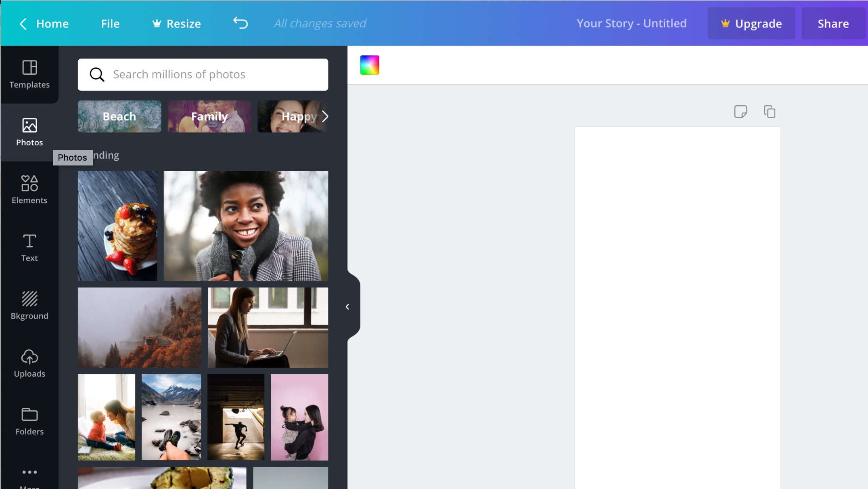Screen dimensions: 868x489
Task: Open the Templates panel
Action: click(x=29, y=74)
